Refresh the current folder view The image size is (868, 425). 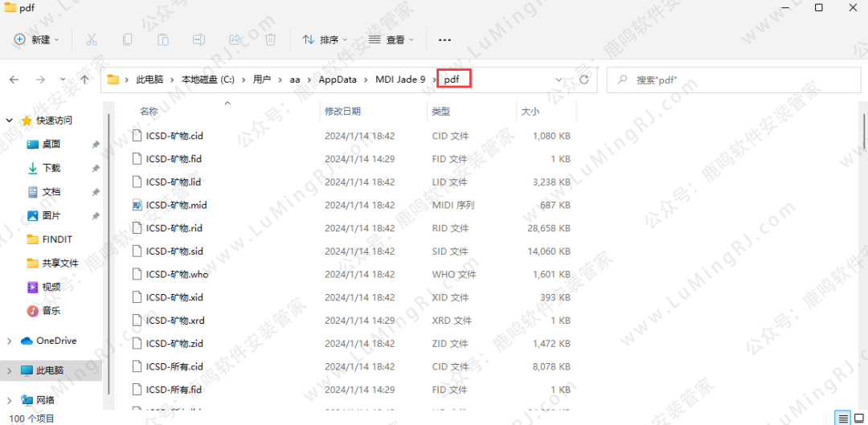click(584, 80)
